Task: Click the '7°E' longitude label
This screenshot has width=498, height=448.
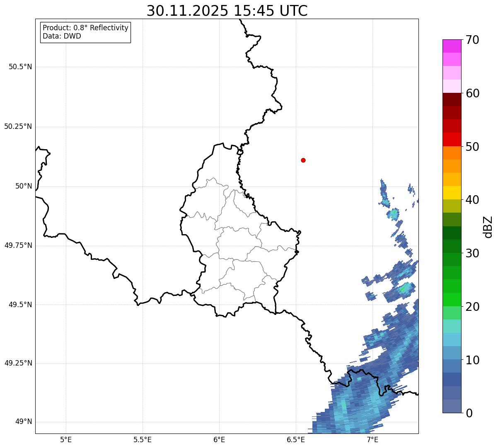Action: pos(372,439)
